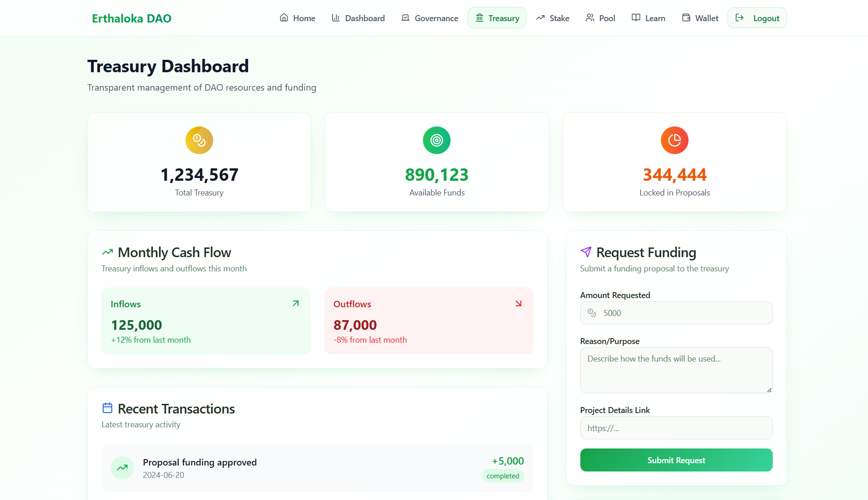This screenshot has height=500, width=868.
Task: Click the "1,234,567" Total Treasury figure
Action: click(x=199, y=175)
